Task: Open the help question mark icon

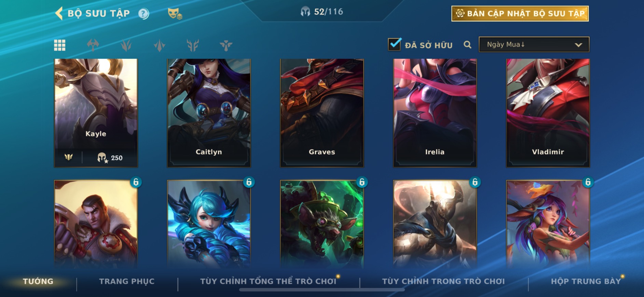Action: pyautogui.click(x=143, y=14)
